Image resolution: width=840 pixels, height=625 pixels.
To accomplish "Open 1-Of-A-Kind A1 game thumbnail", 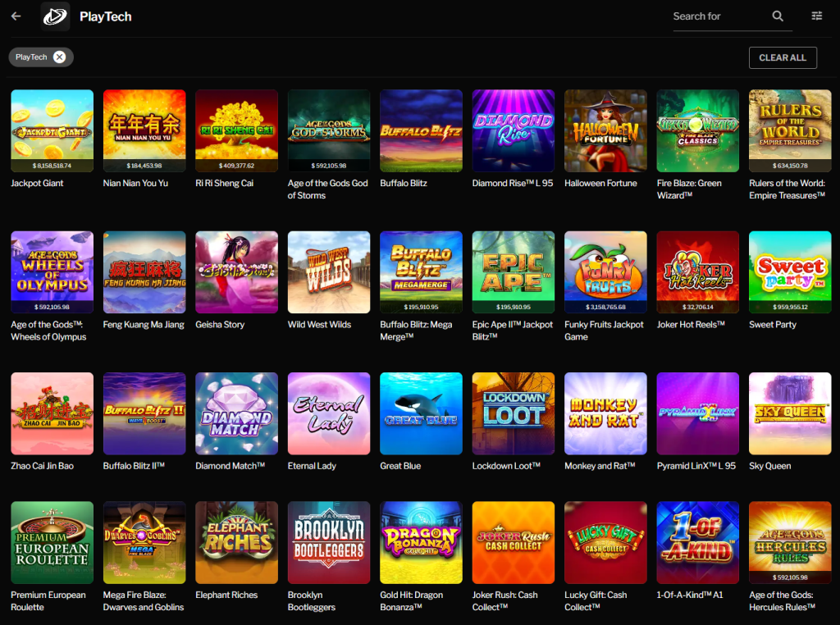I will pos(697,542).
